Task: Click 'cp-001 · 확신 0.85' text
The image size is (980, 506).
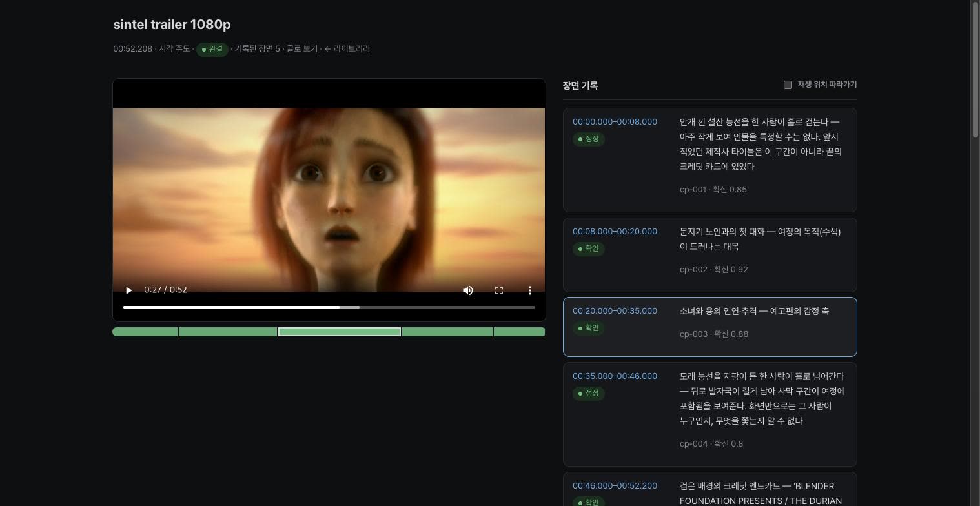Action: click(x=713, y=190)
